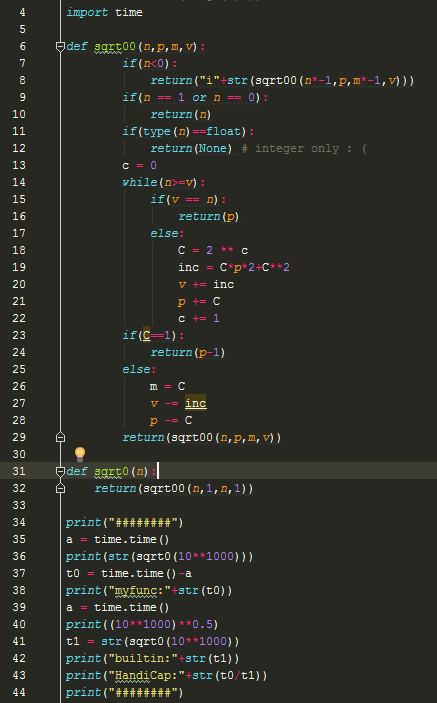Click 'return(p)' on line 16
437x703 pixels.
click(x=209, y=217)
